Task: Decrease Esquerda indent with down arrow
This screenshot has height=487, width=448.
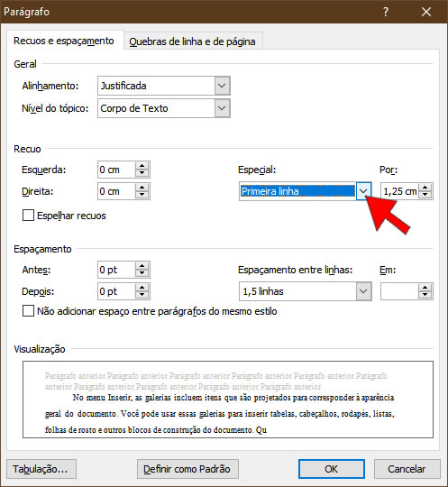Action: coord(142,174)
